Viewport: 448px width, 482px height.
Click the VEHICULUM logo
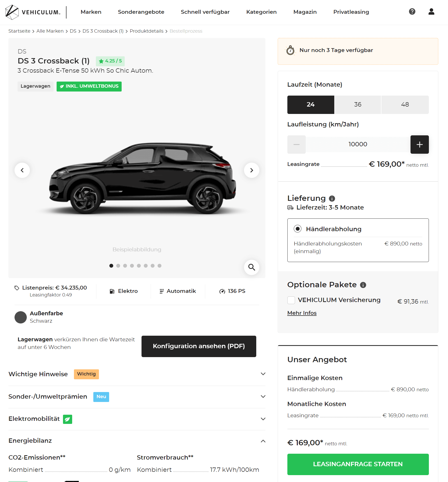click(33, 12)
